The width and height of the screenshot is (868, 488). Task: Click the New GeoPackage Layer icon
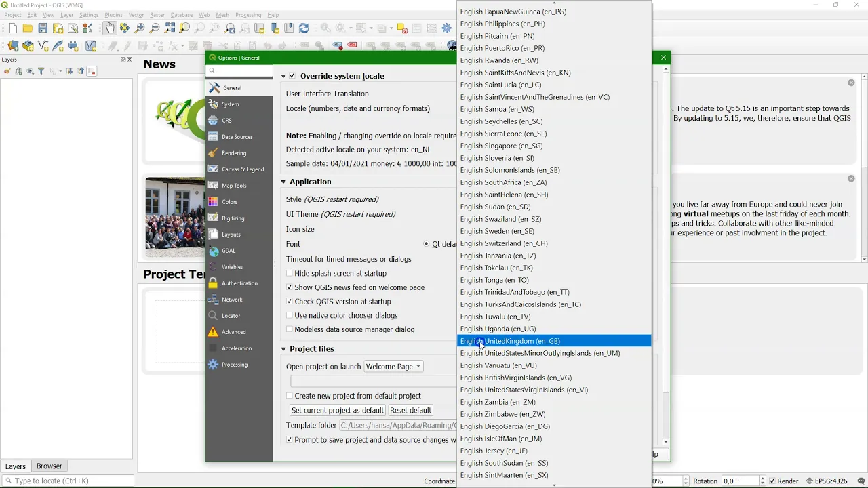pyautogui.click(x=28, y=46)
